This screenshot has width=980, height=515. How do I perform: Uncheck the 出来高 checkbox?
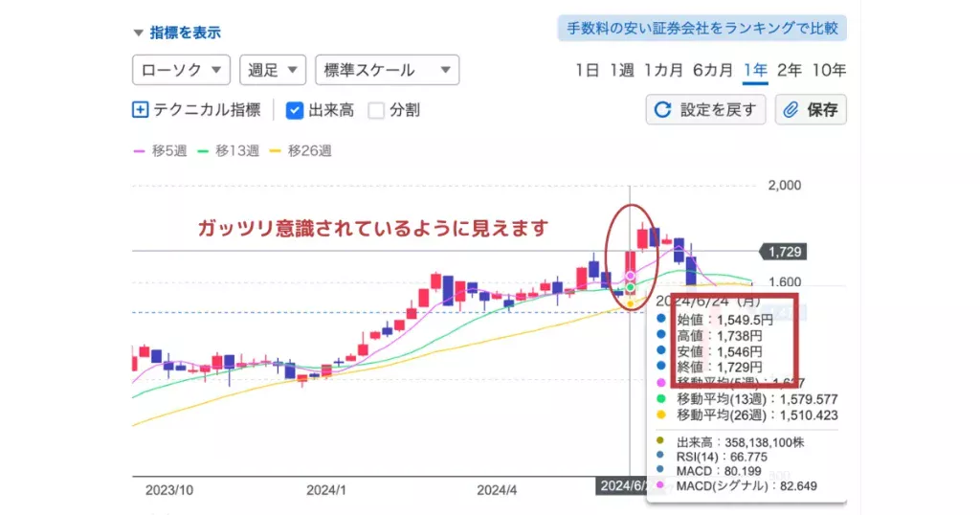click(x=296, y=110)
